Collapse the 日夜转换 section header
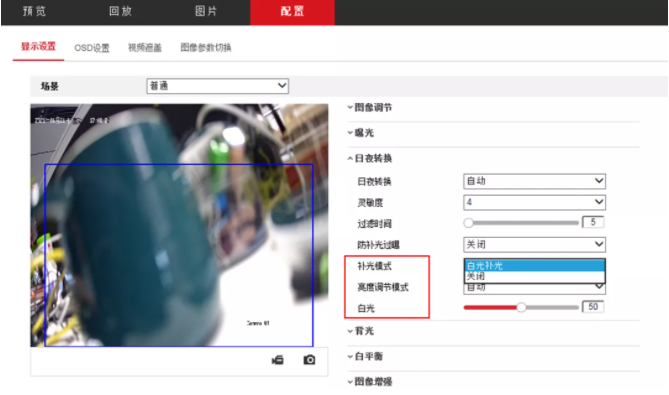Screen dimensions: 669x395 tap(370, 158)
